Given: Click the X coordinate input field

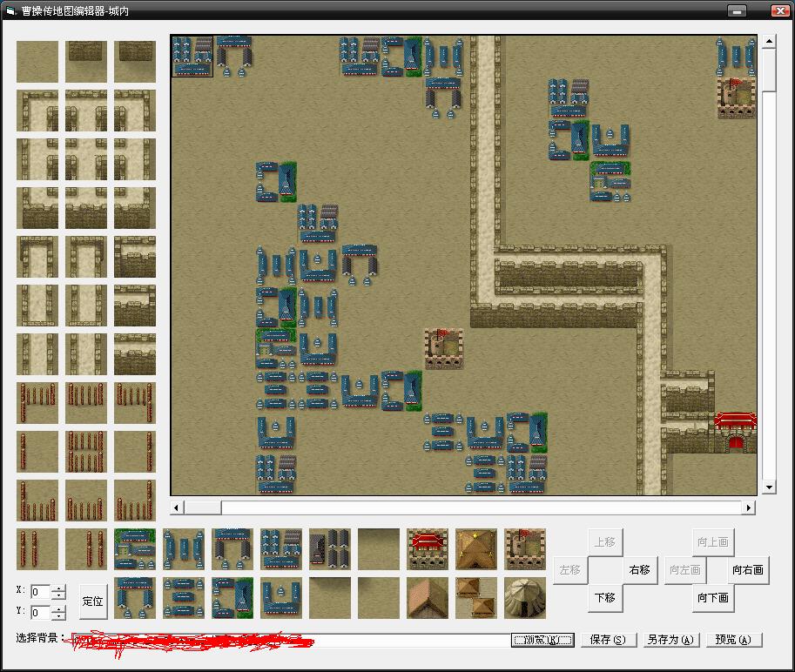Looking at the screenshot, I should click(41, 592).
